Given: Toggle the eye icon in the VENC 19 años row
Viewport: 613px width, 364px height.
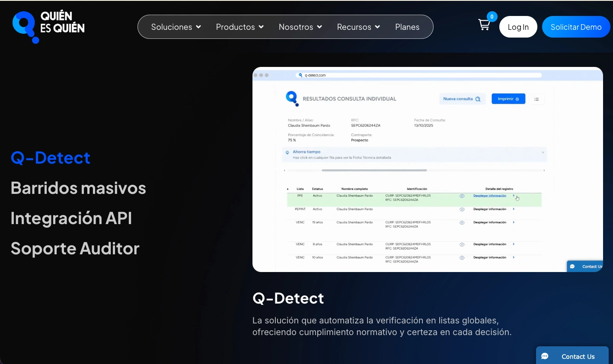Looking at the screenshot, I should tap(462, 223).
